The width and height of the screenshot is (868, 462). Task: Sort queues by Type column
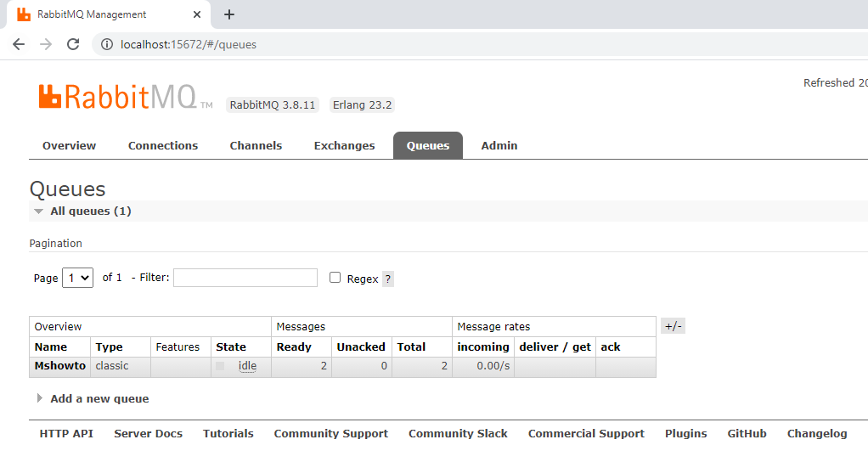109,346
